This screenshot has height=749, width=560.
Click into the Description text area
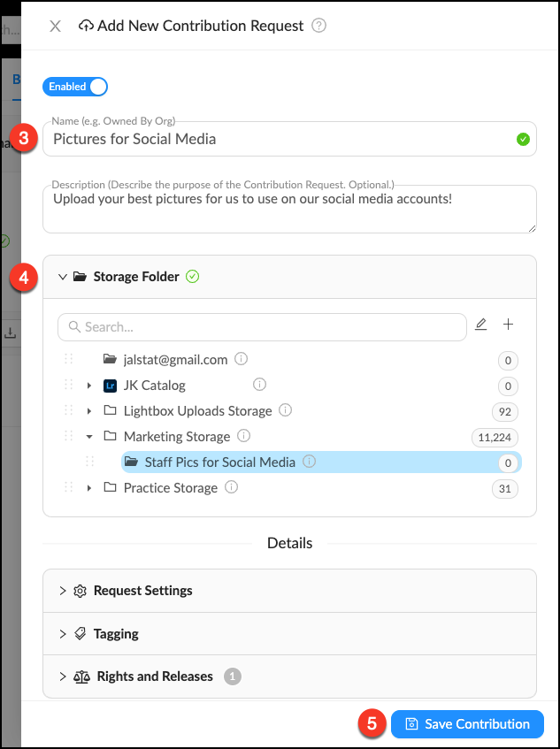tap(288, 210)
